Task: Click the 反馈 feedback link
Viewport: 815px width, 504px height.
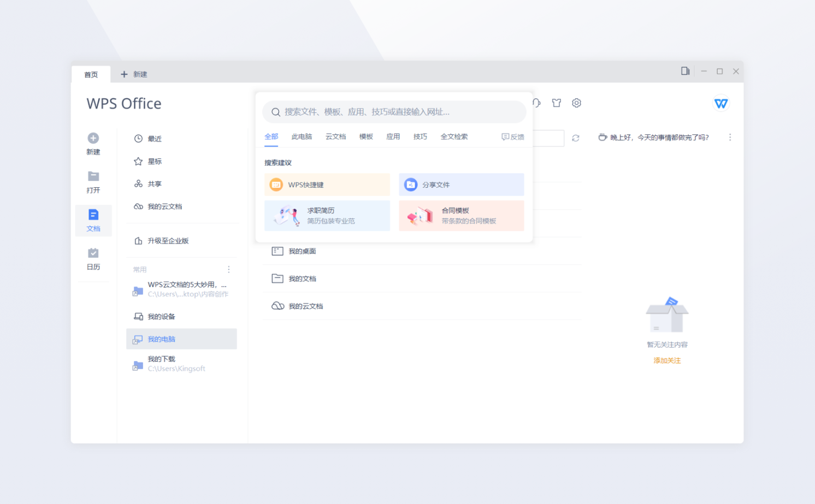Action: pos(513,137)
